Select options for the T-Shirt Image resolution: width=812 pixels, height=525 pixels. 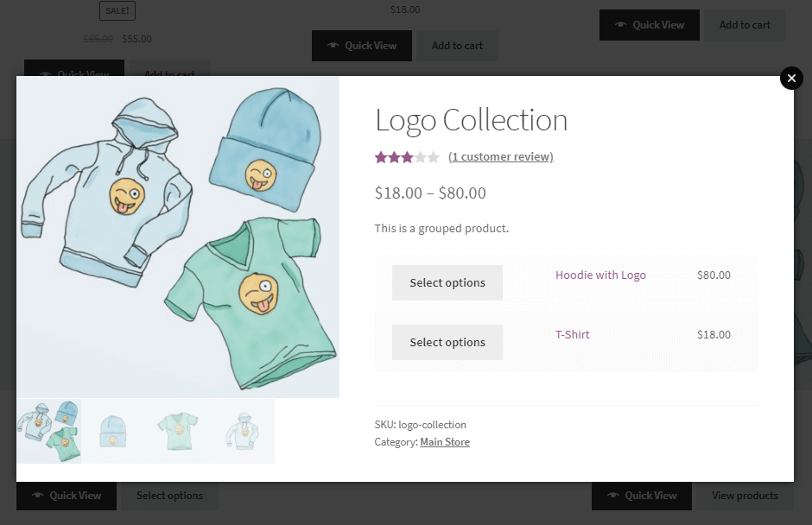point(447,342)
